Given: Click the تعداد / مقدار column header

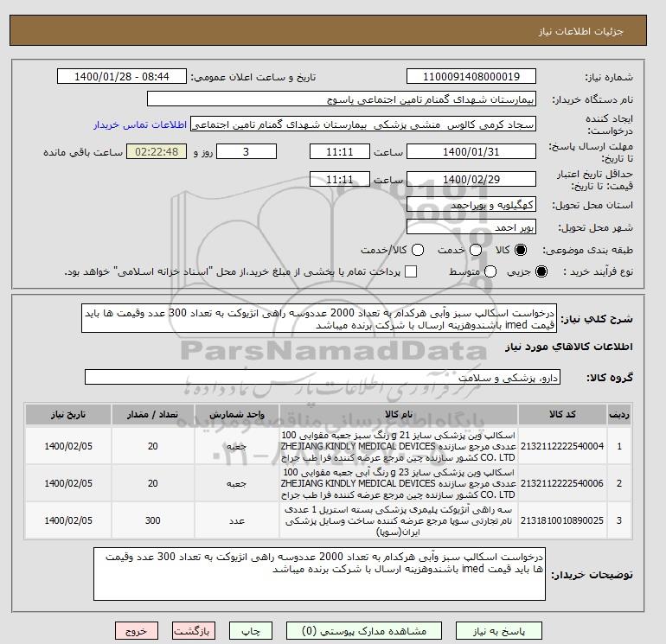Looking at the screenshot, I should 152,414.
